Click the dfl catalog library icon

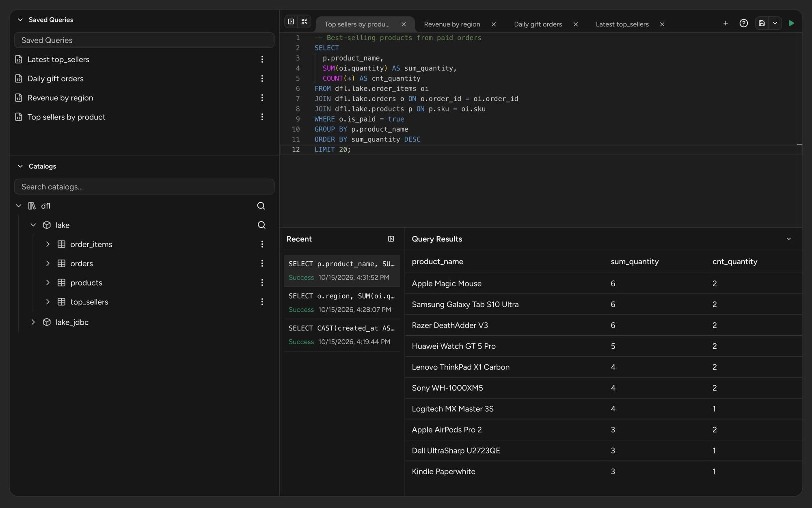pyautogui.click(x=32, y=206)
